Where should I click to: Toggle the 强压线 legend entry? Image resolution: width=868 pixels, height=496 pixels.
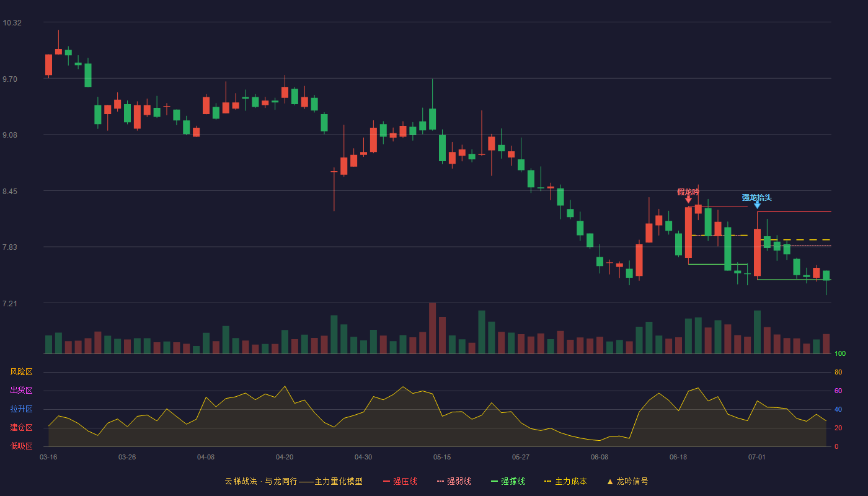[x=400, y=481]
